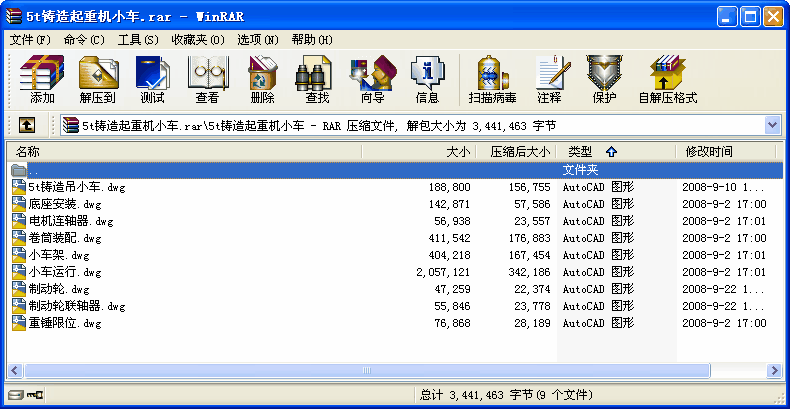Open the 工具(S) menu
The image size is (790, 409).
click(138, 40)
